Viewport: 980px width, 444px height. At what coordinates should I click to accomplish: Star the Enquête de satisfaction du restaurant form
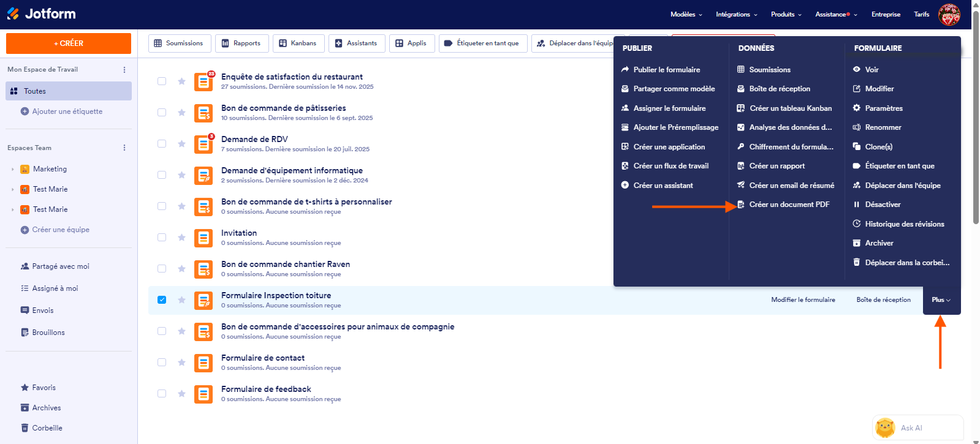click(x=181, y=81)
